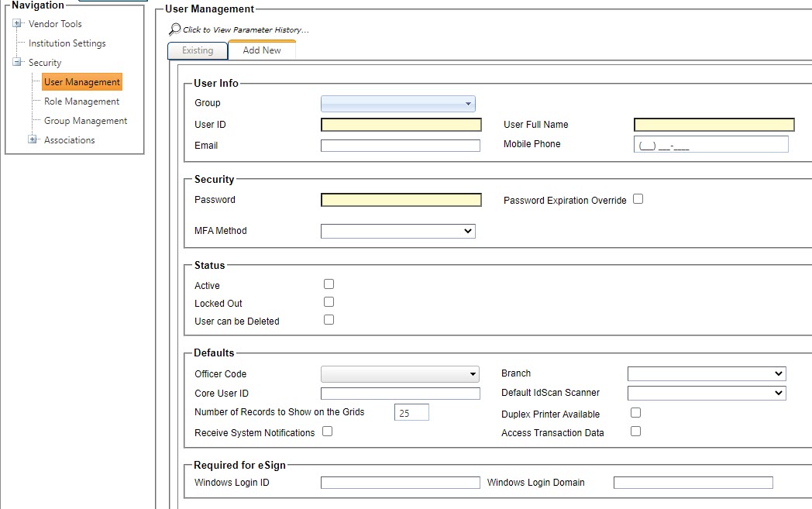The image size is (812, 509).
Task: Enable the Password Expiration Override checkbox
Action: click(x=638, y=198)
